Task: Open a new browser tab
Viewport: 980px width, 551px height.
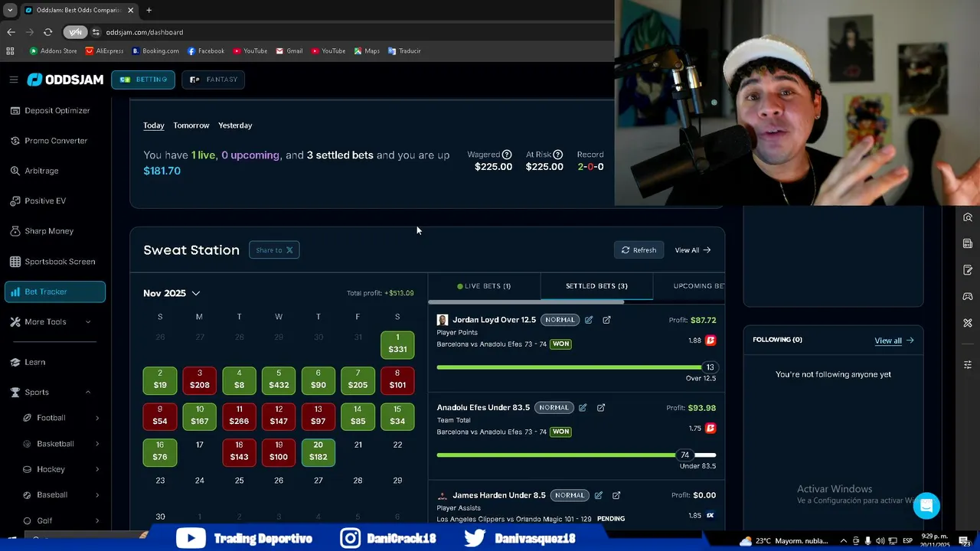Action: pyautogui.click(x=149, y=10)
